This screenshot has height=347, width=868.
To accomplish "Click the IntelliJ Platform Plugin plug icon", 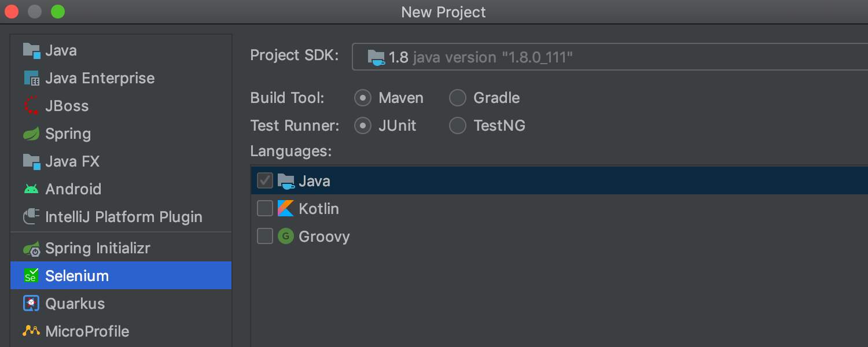I will pyautogui.click(x=31, y=217).
